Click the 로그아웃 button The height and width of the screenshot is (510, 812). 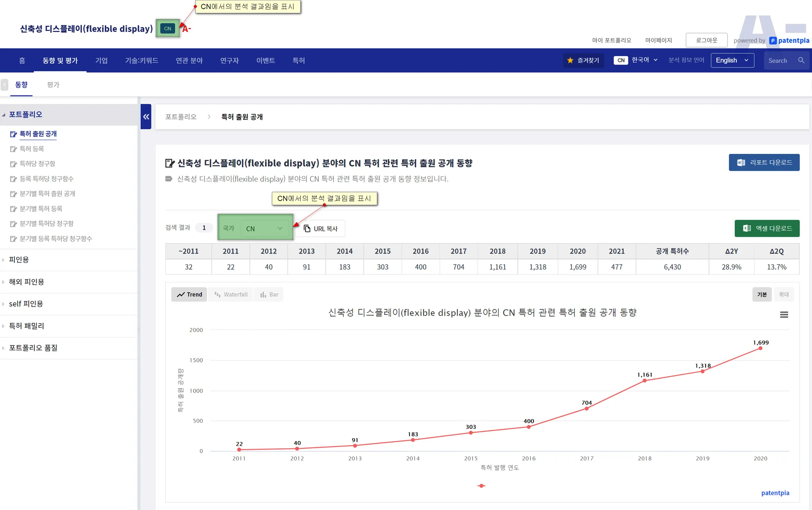pyautogui.click(x=706, y=40)
